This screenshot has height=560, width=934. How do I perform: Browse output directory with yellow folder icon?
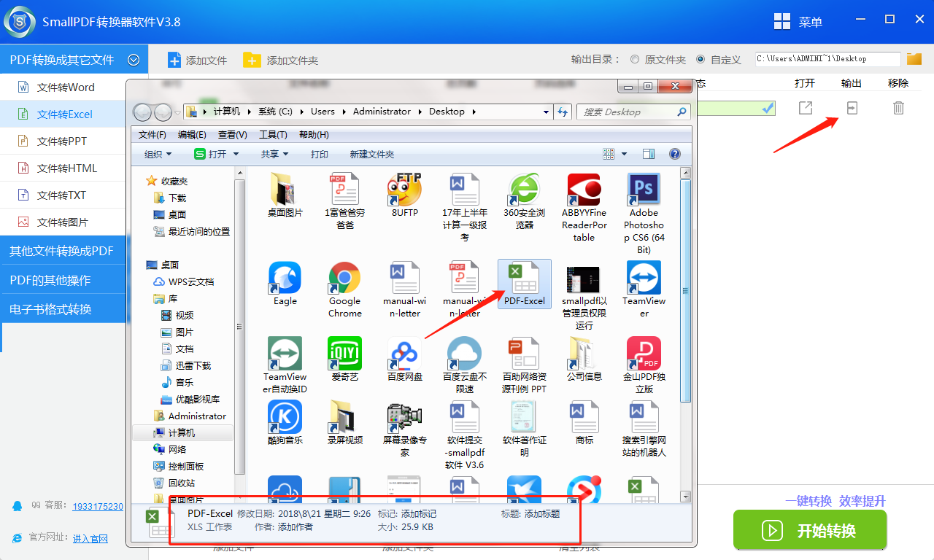914,59
